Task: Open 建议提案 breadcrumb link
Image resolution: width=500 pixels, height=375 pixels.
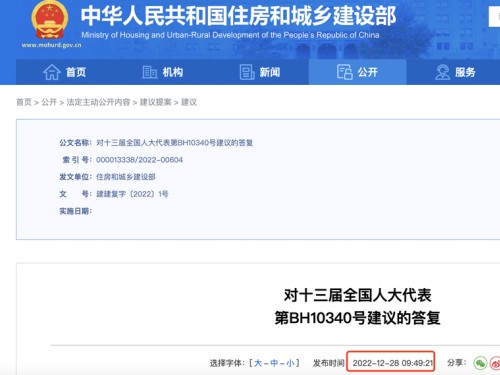Action: click(x=155, y=102)
